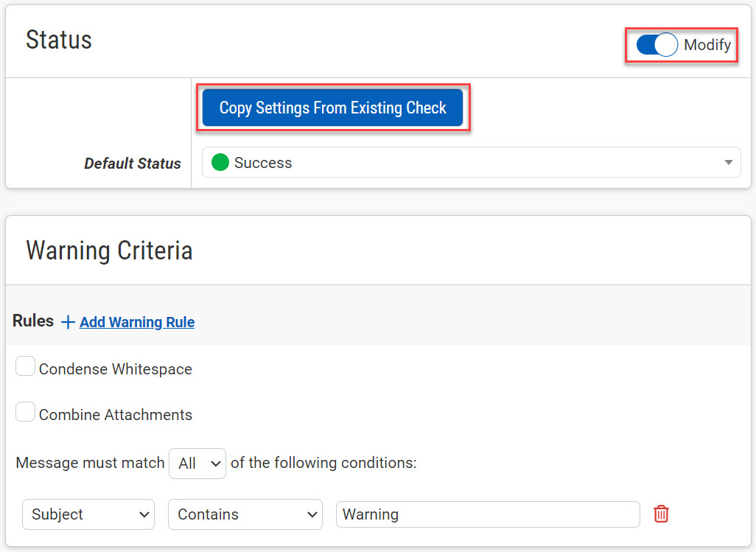Click the Warning Criteria heading
The width and height of the screenshot is (756, 552).
coord(109,251)
